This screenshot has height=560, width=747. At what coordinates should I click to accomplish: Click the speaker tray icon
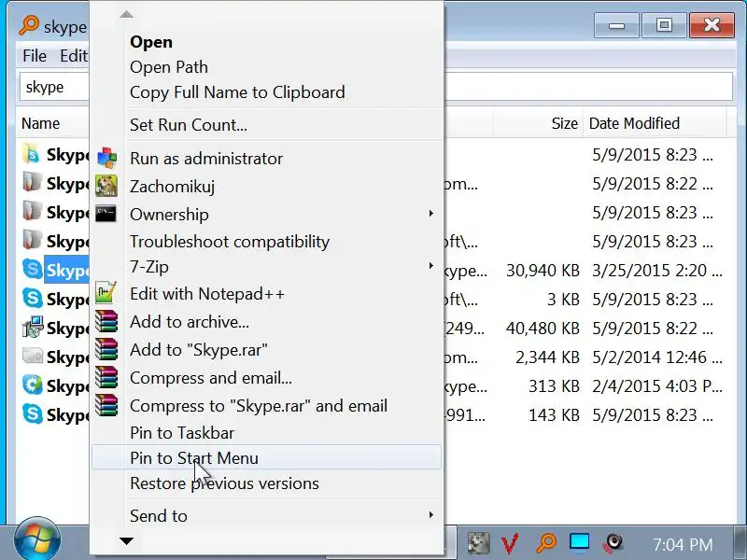[613, 543]
